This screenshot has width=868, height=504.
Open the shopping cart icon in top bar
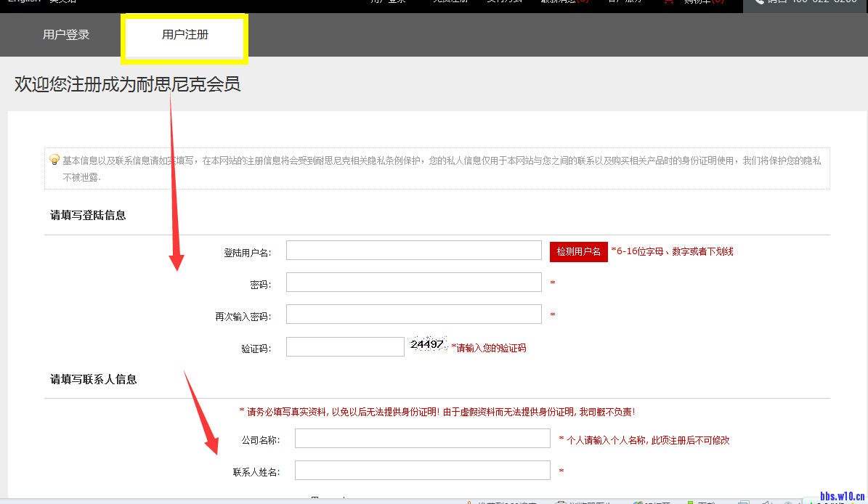tap(668, 2)
